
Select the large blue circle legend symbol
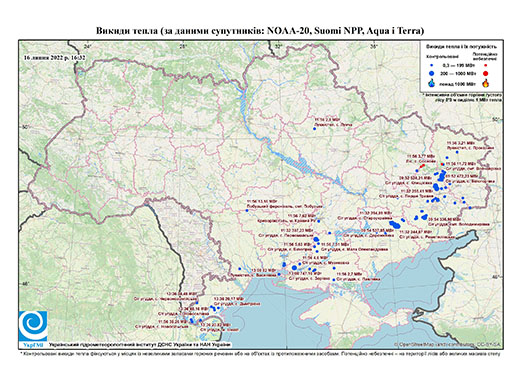(x=432, y=73)
